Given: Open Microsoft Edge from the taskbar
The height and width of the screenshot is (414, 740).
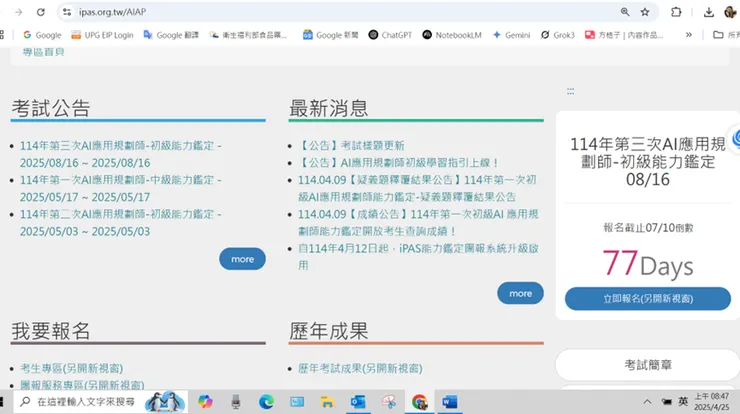Looking at the screenshot, I should click(x=266, y=402).
